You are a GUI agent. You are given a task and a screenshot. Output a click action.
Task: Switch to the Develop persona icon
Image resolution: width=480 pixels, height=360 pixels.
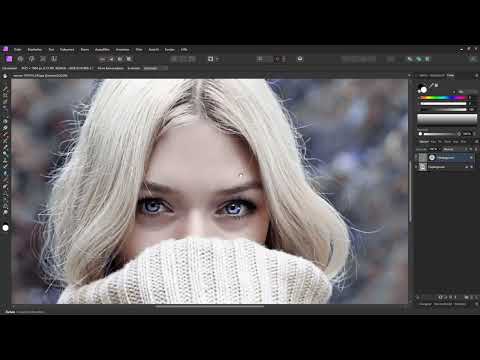[32, 59]
